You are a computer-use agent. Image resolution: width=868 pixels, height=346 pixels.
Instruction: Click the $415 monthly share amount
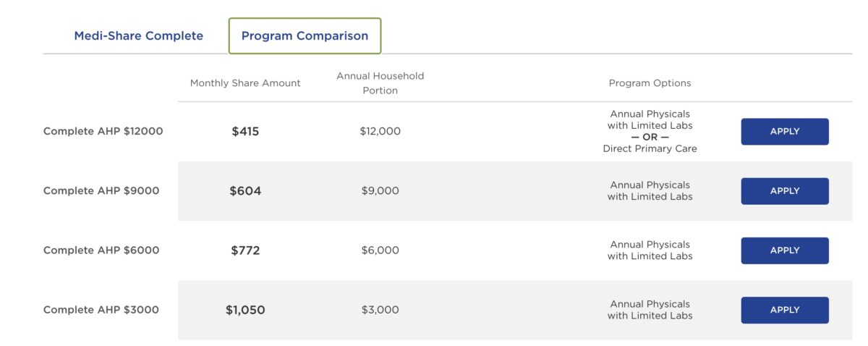coord(245,132)
